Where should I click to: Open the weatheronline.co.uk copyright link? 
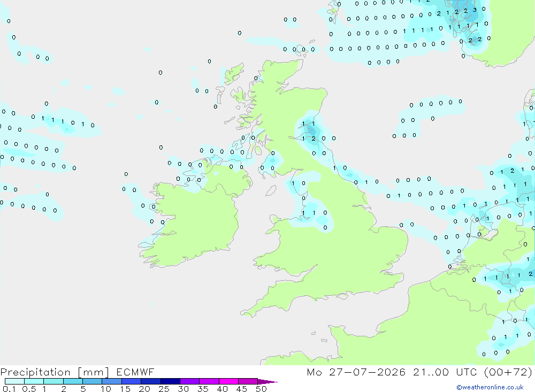coord(490,387)
